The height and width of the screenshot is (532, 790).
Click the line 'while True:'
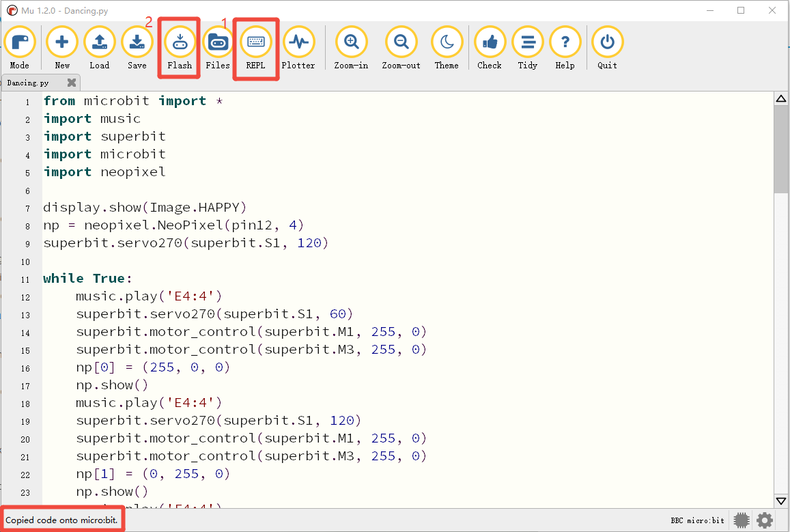(x=87, y=279)
